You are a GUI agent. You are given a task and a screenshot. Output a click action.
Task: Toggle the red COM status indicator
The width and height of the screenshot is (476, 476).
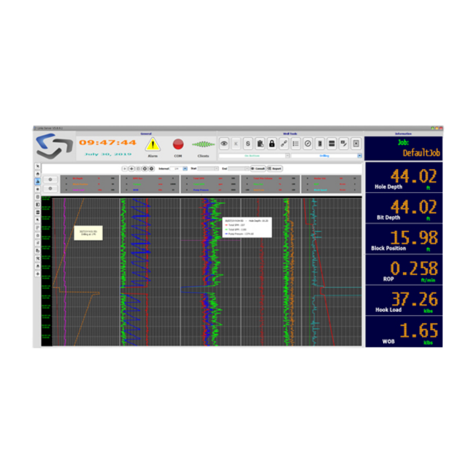[178, 145]
